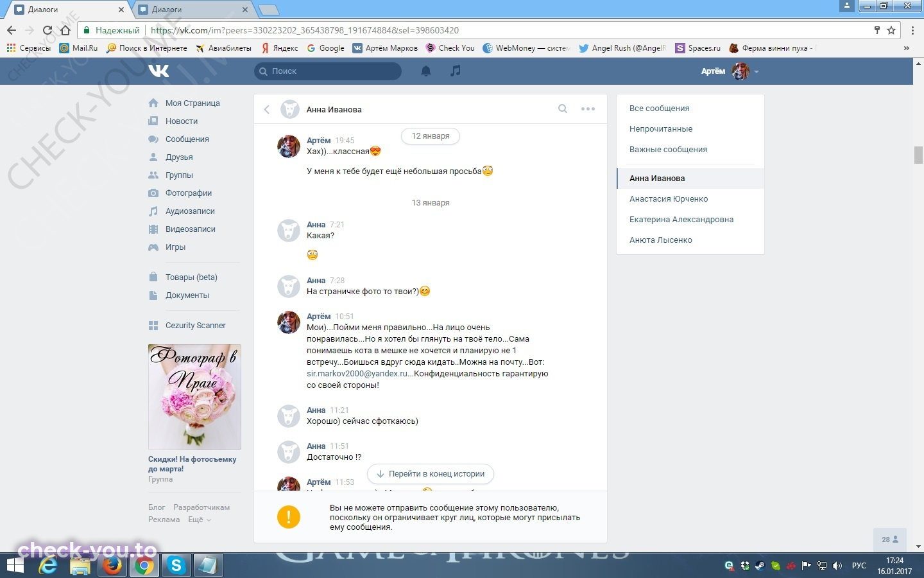
Task: Click the back arrow in Анна Иванова chat
Action: (x=267, y=109)
